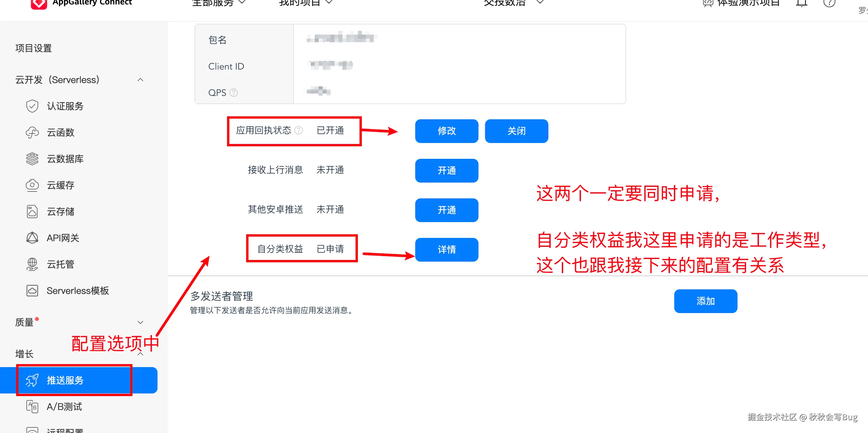Select the API网关 gateway icon
Screen dimensions: 868x433
click(32, 238)
